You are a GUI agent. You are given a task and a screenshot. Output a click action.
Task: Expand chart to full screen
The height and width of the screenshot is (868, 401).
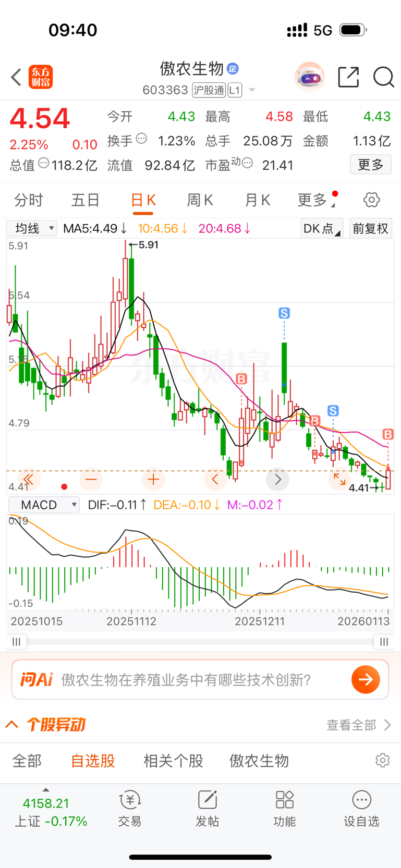(339, 479)
